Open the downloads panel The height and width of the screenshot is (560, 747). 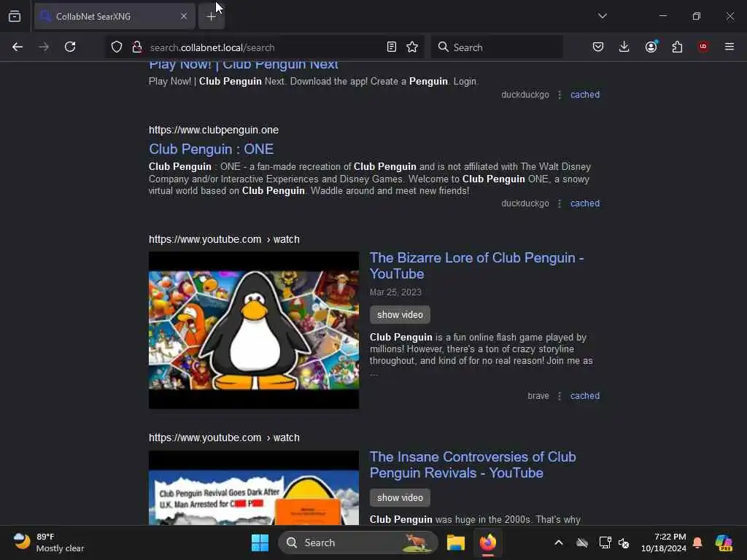(x=624, y=47)
